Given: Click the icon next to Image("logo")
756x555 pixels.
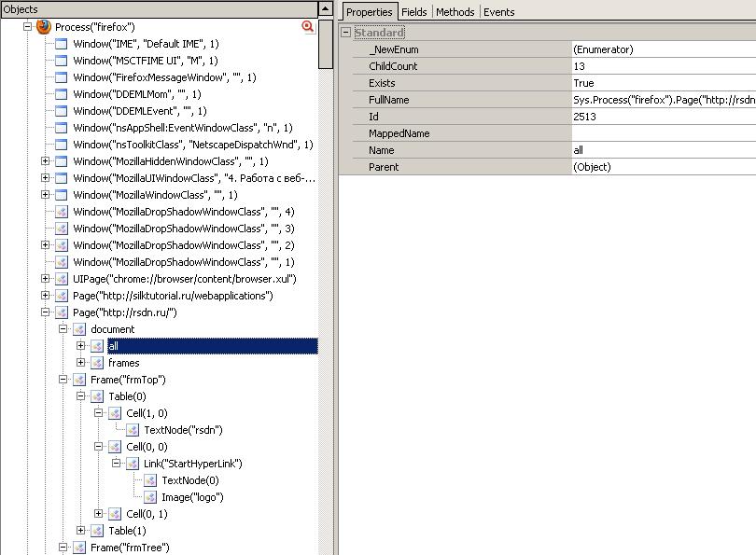Looking at the screenshot, I should 150,497.
